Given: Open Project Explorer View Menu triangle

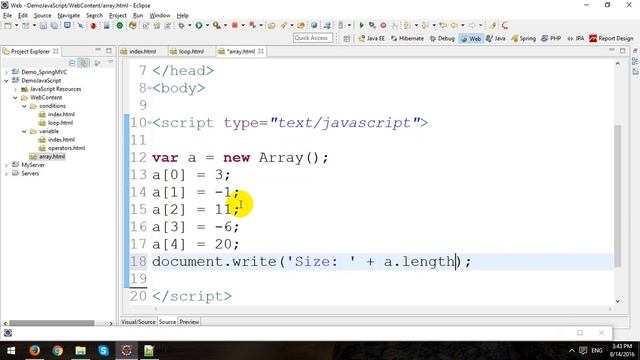Looking at the screenshot, I should [x=110, y=62].
